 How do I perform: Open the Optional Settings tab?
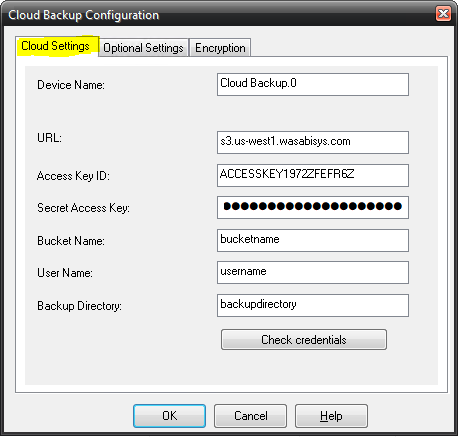coord(143,48)
